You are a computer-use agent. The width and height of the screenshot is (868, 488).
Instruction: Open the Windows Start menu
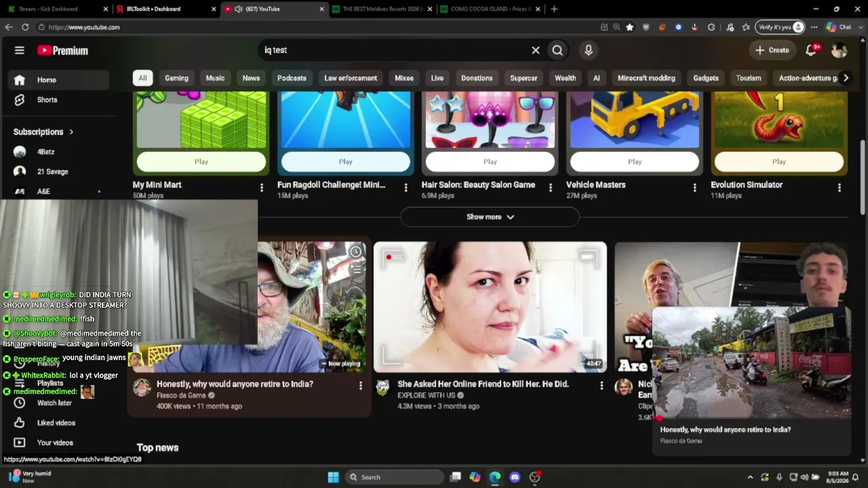tap(333, 477)
